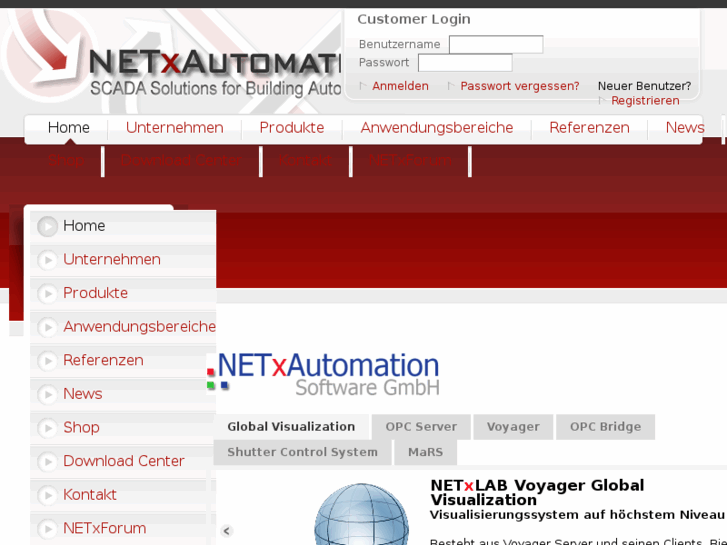Open News in the top navigation bar

point(685,128)
